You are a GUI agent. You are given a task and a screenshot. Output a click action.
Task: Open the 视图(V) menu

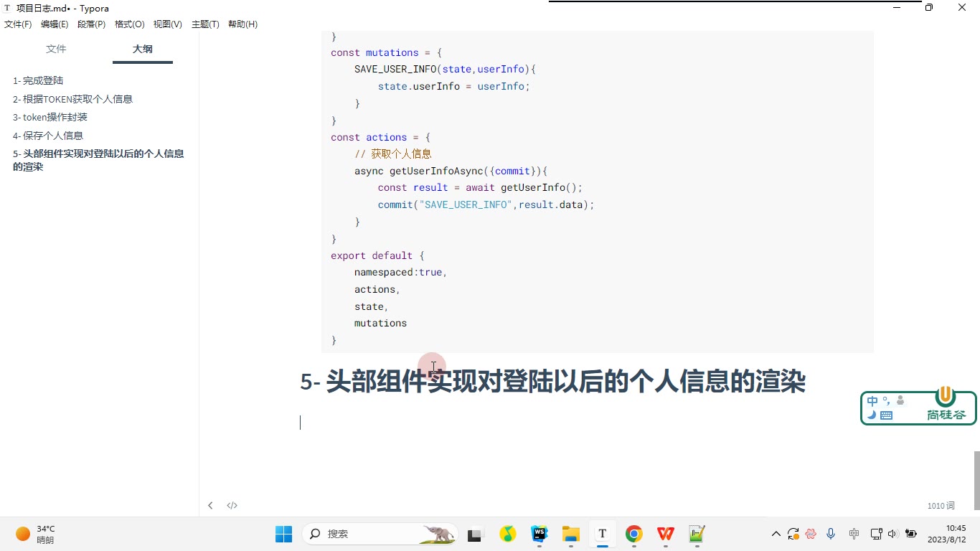point(168,24)
